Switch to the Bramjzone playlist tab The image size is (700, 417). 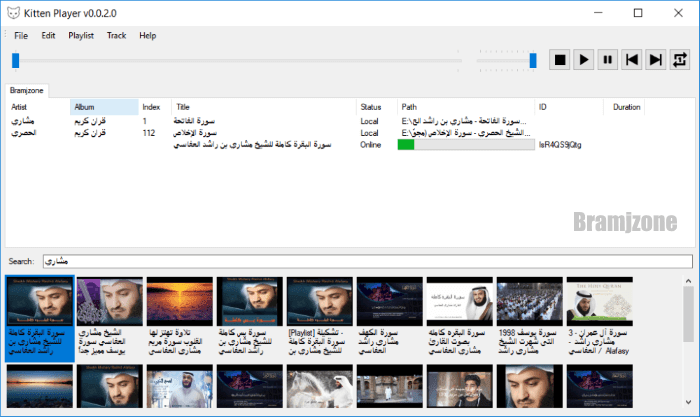point(27,90)
